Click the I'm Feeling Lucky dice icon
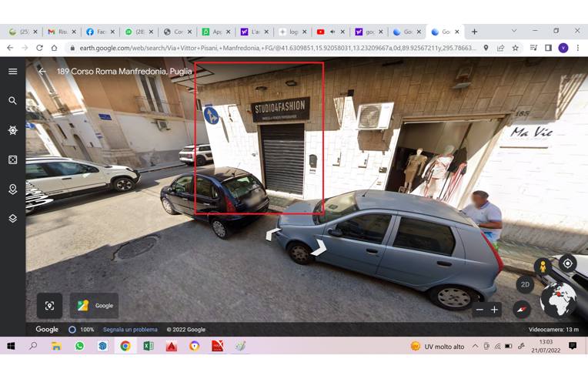Screen dimensions: 588x379 click(x=12, y=159)
